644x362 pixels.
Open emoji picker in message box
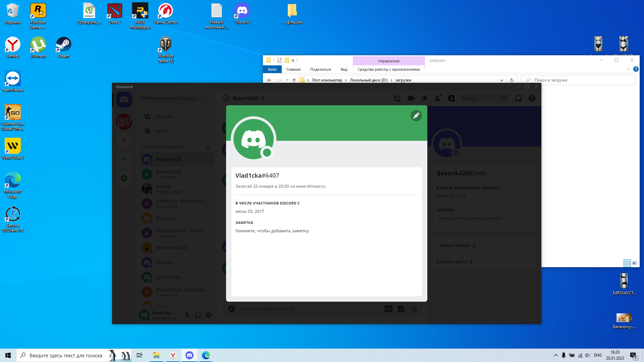(414, 309)
